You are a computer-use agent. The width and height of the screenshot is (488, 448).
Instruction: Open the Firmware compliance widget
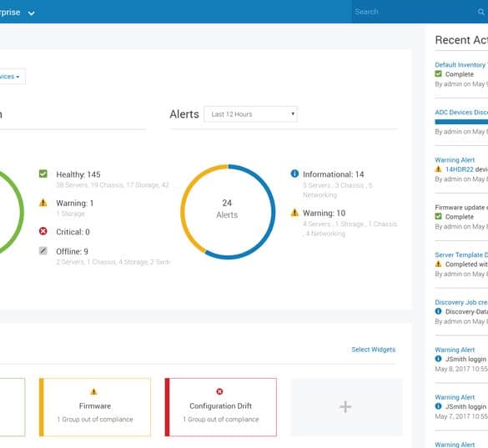(x=95, y=407)
